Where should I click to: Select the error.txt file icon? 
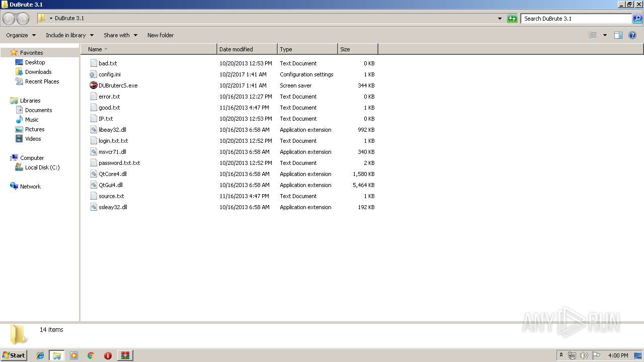tap(94, 97)
